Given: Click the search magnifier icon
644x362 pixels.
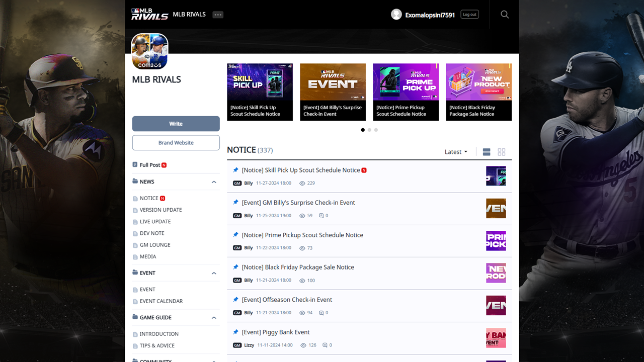Looking at the screenshot, I should pyautogui.click(x=505, y=15).
